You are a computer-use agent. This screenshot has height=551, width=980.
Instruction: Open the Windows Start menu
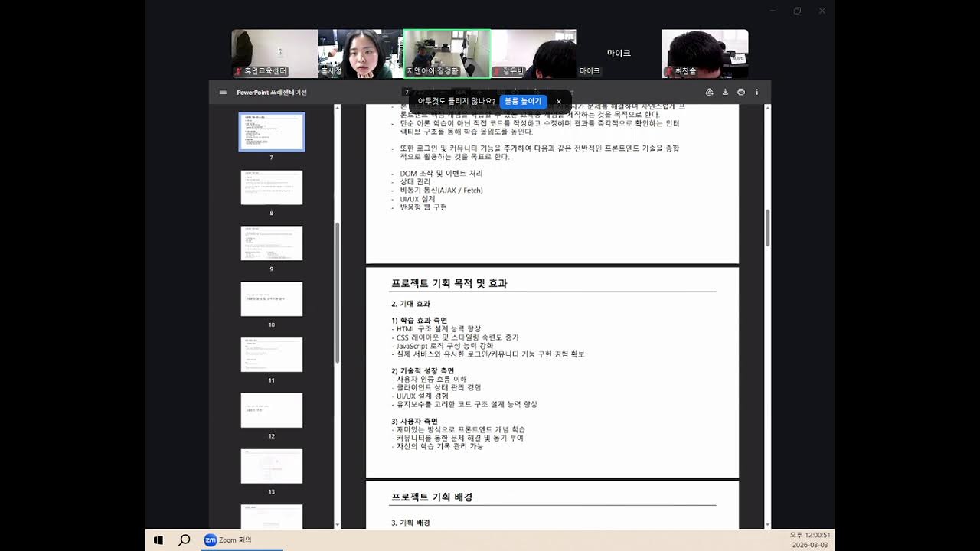158,540
